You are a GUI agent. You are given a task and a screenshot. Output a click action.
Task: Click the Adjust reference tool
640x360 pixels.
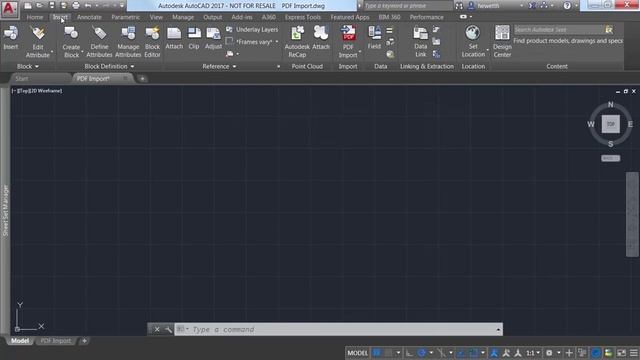[213, 38]
